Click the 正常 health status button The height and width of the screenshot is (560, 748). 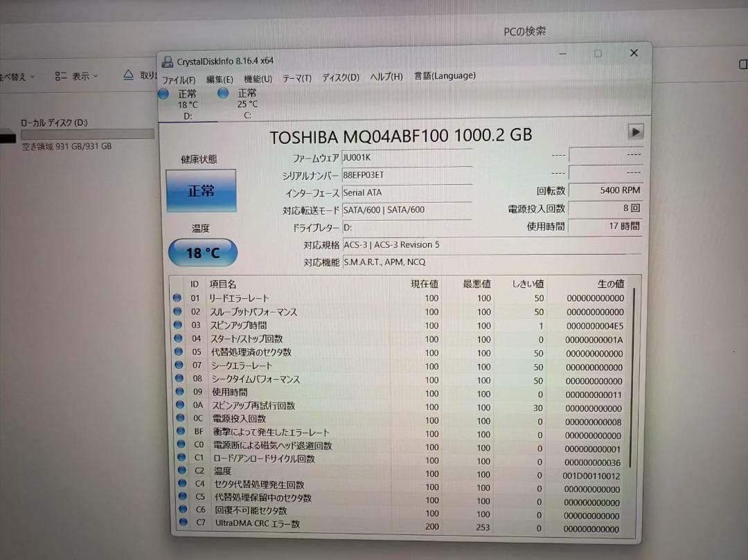(200, 190)
